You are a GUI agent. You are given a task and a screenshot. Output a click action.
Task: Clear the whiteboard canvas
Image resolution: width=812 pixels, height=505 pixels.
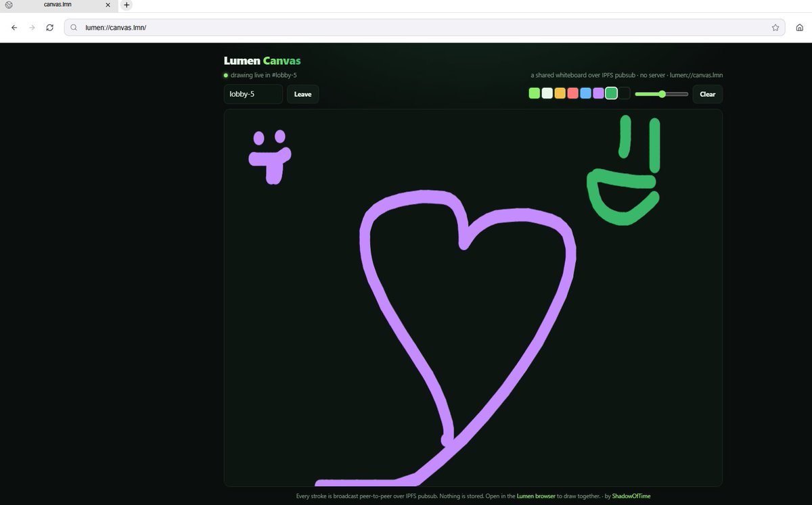(707, 94)
